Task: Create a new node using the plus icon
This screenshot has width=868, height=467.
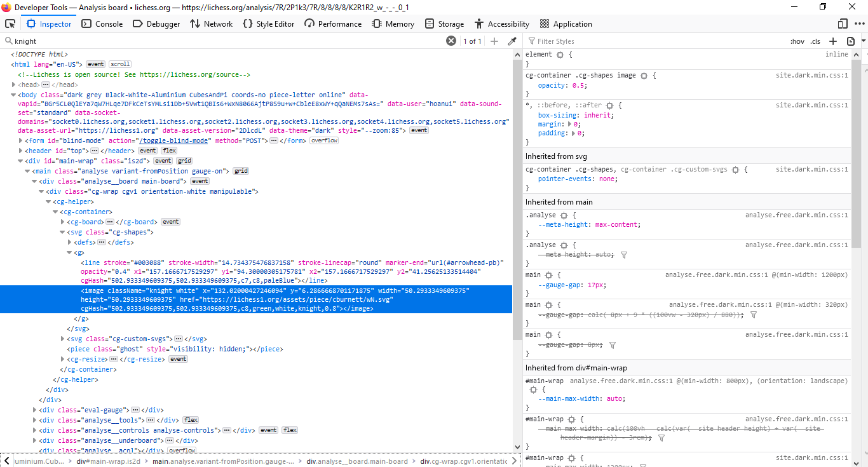Action: [494, 41]
